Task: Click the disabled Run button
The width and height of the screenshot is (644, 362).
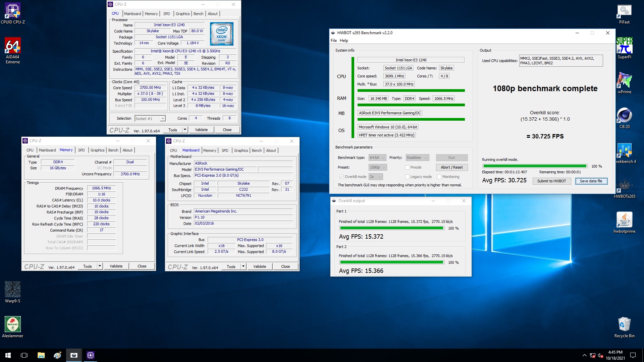Action: click(x=451, y=158)
